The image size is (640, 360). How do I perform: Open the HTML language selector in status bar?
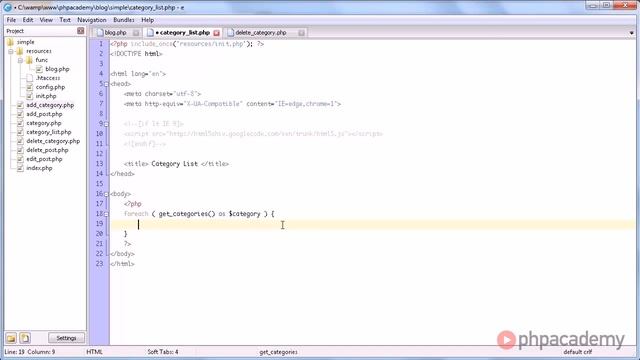tap(95, 352)
